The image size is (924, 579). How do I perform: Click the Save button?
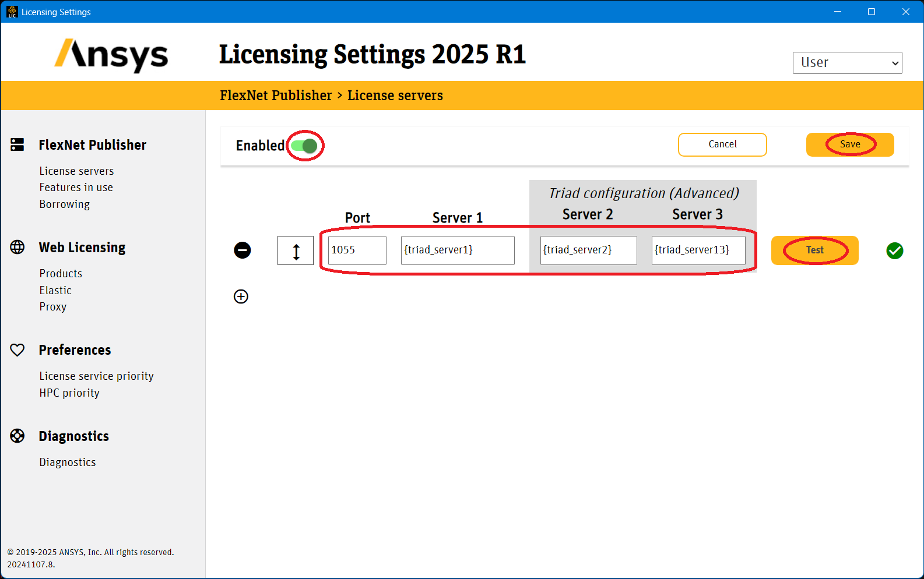pos(850,144)
